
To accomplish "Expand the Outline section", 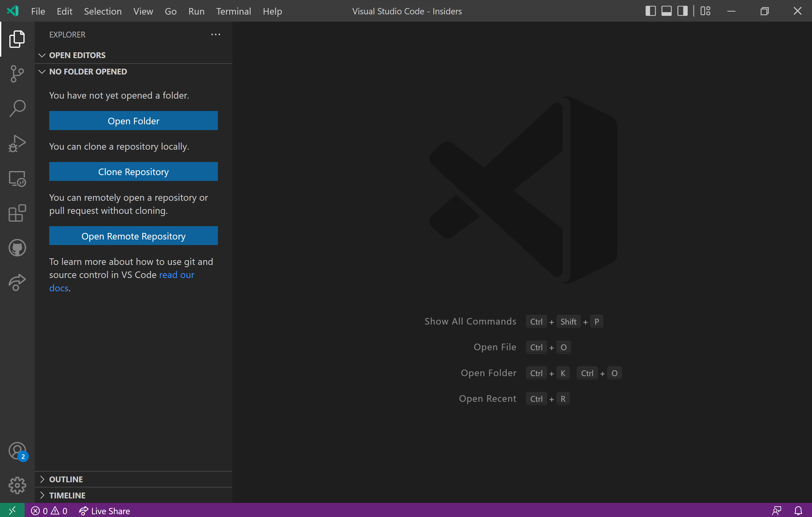I will [66, 479].
